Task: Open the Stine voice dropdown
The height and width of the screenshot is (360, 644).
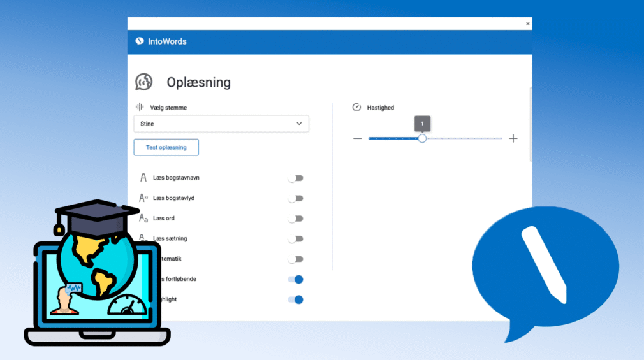Action: (x=221, y=124)
